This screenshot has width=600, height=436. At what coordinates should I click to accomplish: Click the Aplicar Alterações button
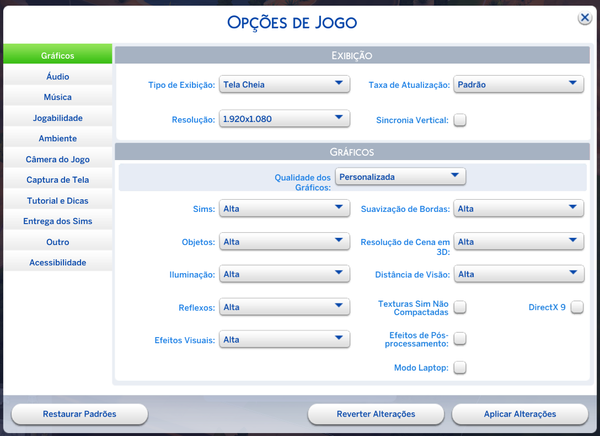[520, 414]
